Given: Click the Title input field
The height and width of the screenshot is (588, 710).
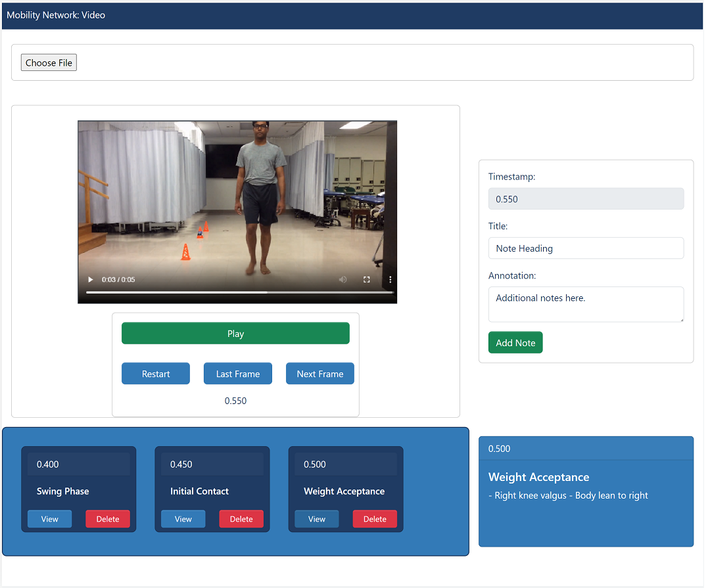Looking at the screenshot, I should [x=586, y=248].
